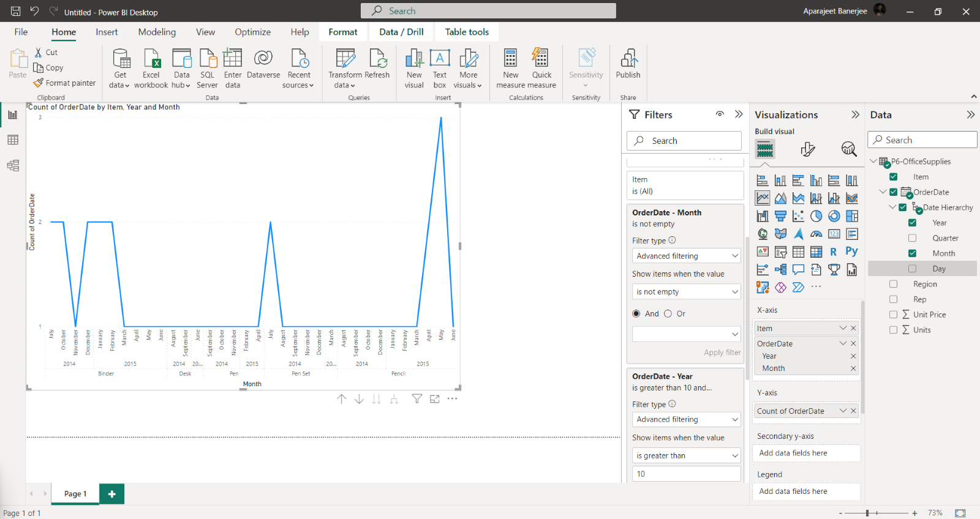Click the Apply filter link

pyautogui.click(x=722, y=353)
